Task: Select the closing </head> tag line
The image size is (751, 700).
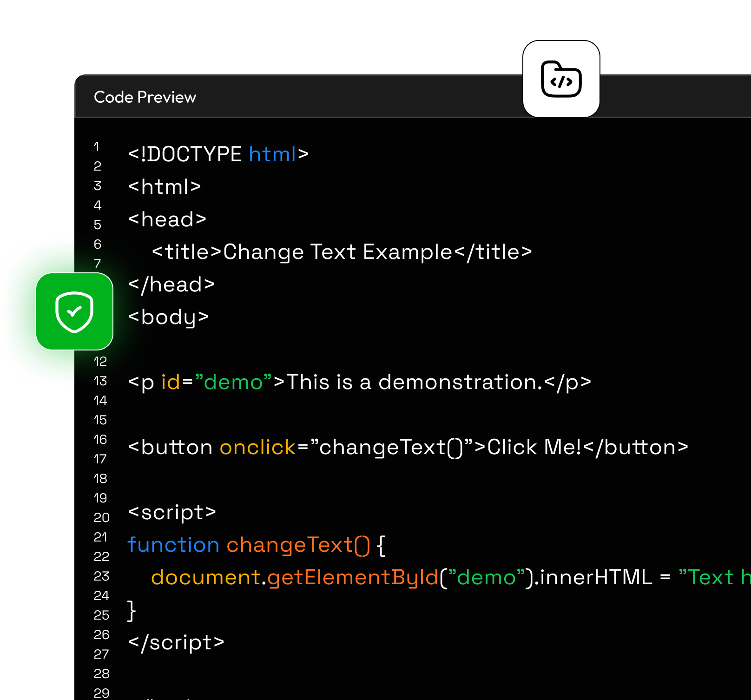Action: pos(171,284)
